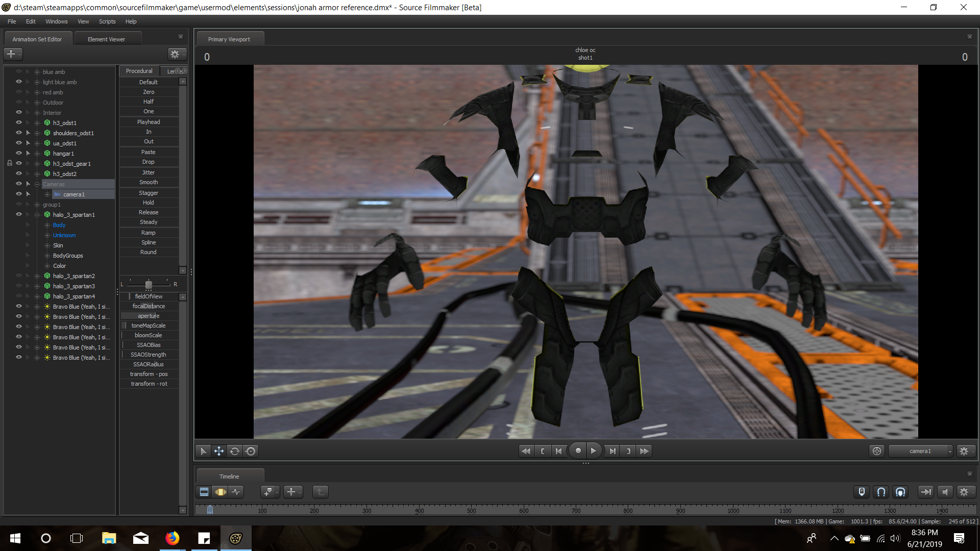Switch to the Element Viewer tab
This screenshot has height=551, width=980.
[106, 39]
